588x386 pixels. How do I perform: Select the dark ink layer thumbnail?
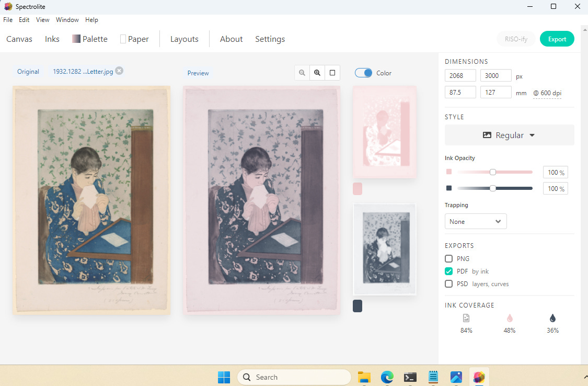tap(384, 249)
